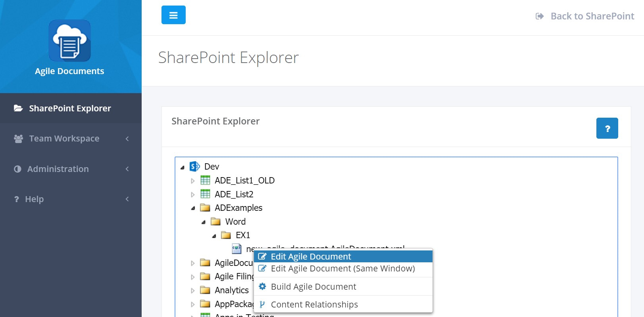Select the Analytics folder label
This screenshot has width=644, height=317.
click(232, 290)
